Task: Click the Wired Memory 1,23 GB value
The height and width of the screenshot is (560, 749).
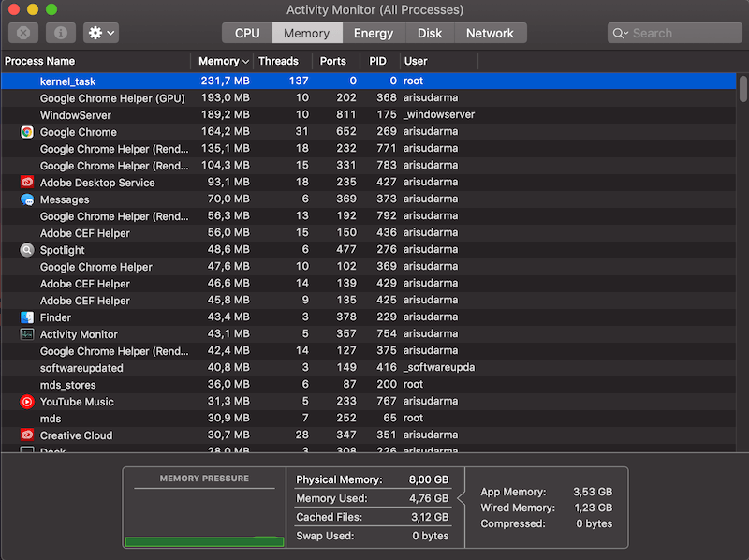Action: [x=593, y=508]
